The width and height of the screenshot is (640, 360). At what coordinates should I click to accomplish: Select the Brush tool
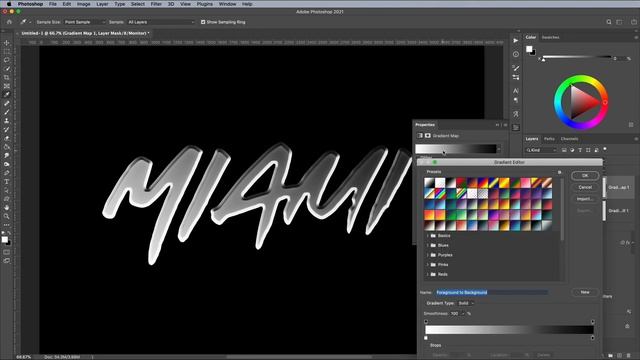pos(7,112)
